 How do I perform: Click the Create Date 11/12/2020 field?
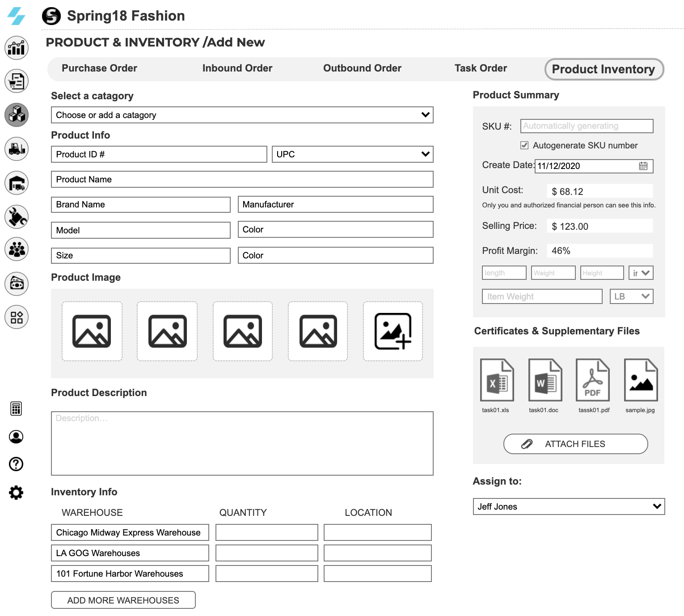594,166
